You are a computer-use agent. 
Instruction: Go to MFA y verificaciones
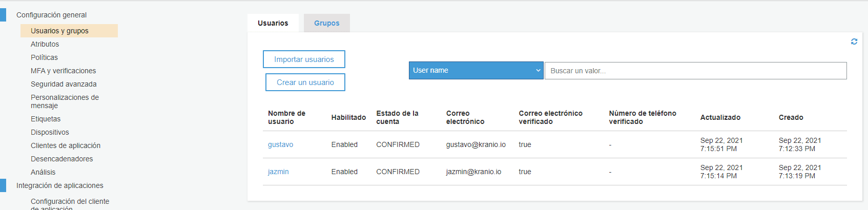[64, 71]
